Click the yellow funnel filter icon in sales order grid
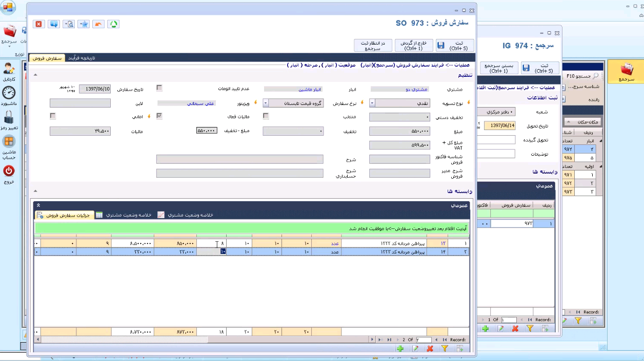Viewport: 644px width, 361px height. [445, 349]
